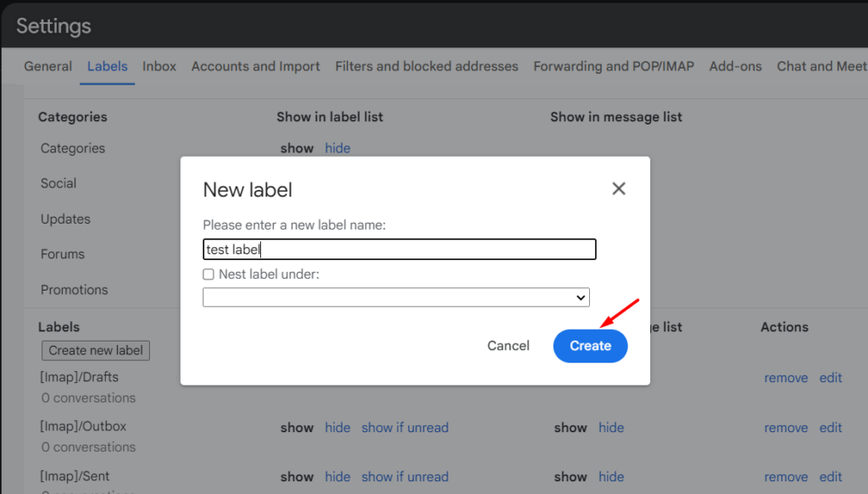
Task: Click show for [Imap]/Sent in message list
Action: [x=570, y=477]
